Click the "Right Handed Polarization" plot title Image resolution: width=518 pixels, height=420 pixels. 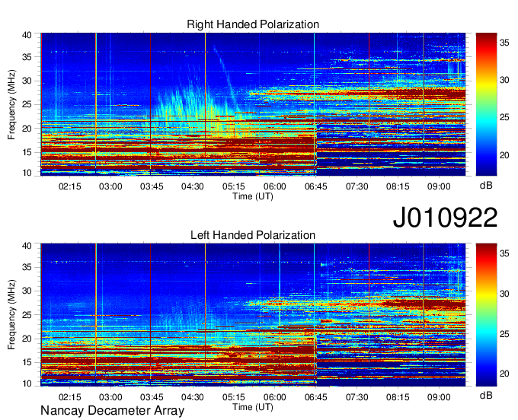click(x=253, y=24)
